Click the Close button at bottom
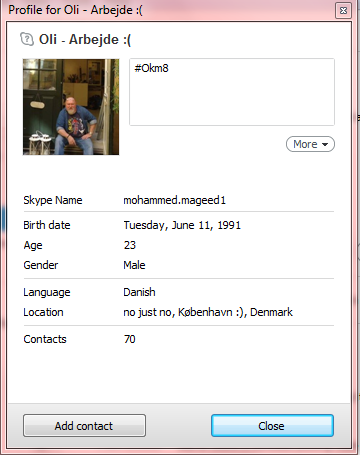The image size is (360, 455). coord(272,426)
